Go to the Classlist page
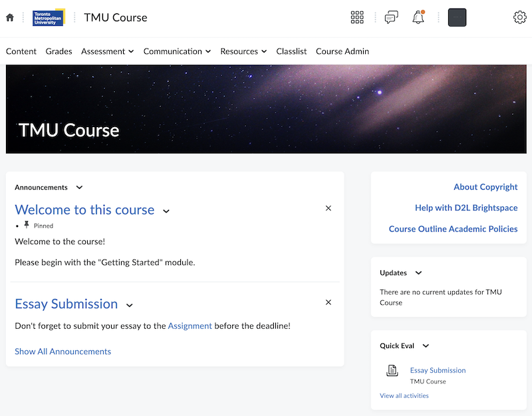This screenshot has height=416, width=532. coord(291,51)
